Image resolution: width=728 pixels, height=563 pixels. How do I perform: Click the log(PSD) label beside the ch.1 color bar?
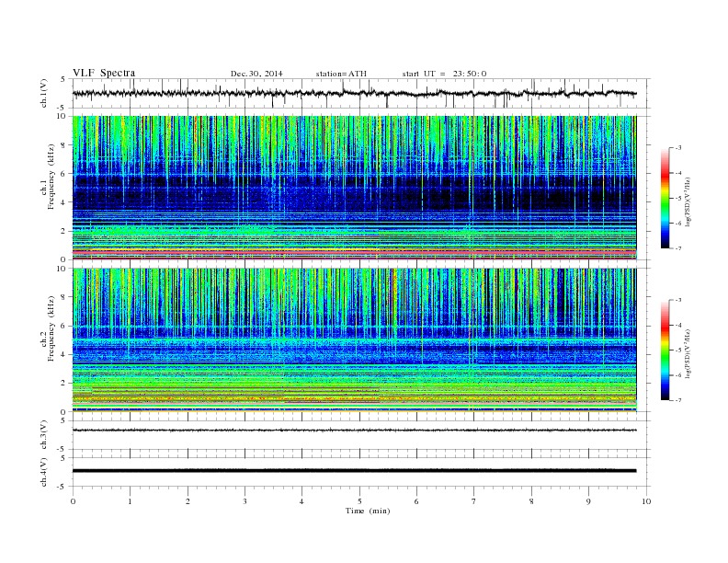coord(688,201)
